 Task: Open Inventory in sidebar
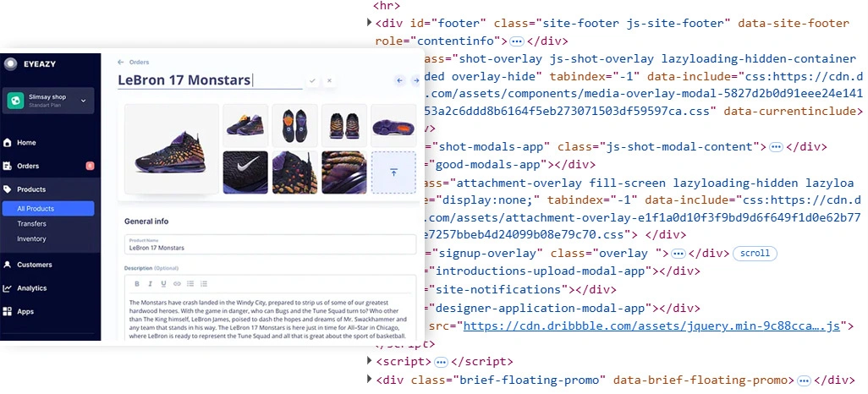click(31, 239)
